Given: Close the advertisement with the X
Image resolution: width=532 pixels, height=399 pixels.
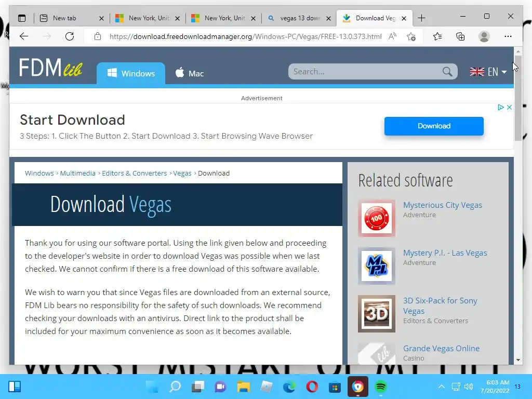Looking at the screenshot, I should pos(509,107).
